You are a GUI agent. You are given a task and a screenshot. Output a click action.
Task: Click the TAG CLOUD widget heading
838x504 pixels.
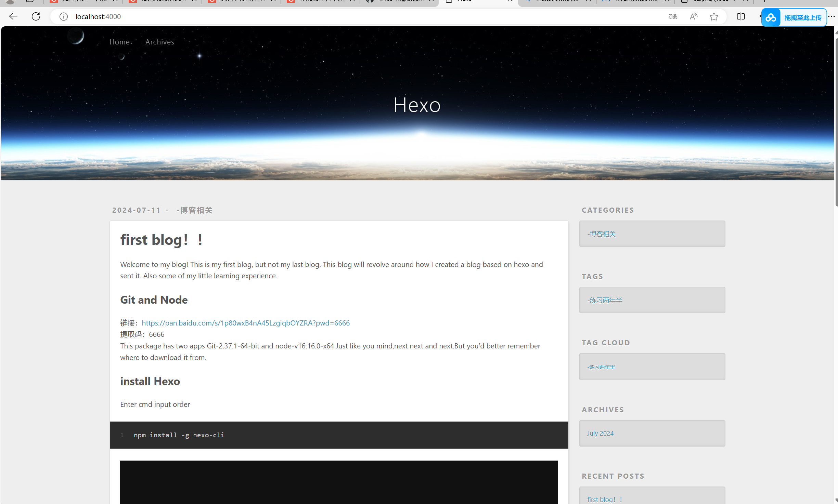coord(606,343)
